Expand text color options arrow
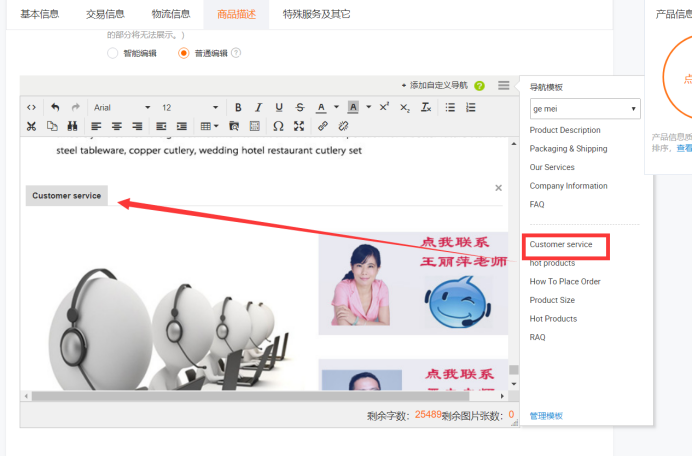 pos(337,107)
